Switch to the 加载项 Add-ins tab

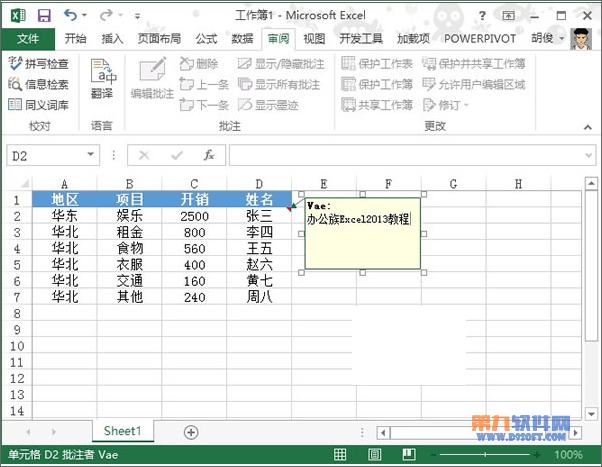click(413, 38)
